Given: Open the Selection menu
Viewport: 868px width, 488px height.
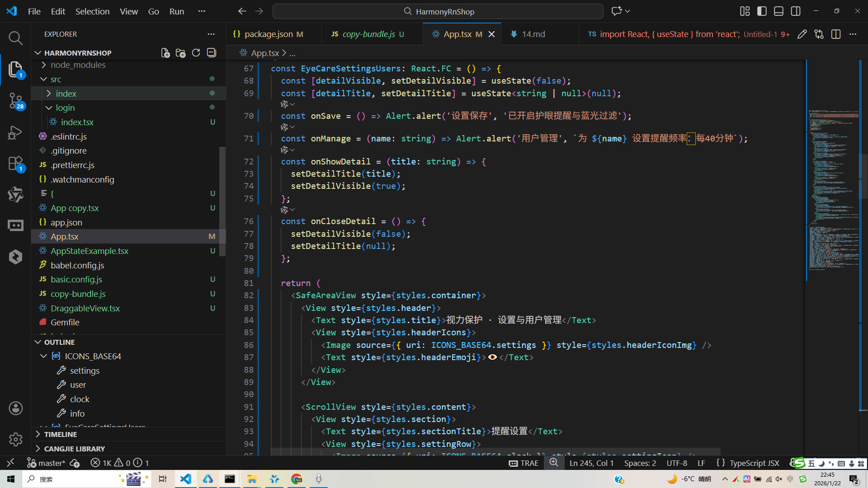Looking at the screenshot, I should pyautogui.click(x=92, y=11).
